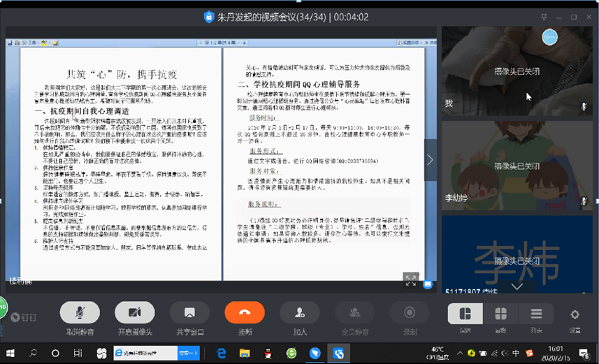Click print icon in shared document toolbar
Screen dimensions: 599x364
[x=17, y=43]
